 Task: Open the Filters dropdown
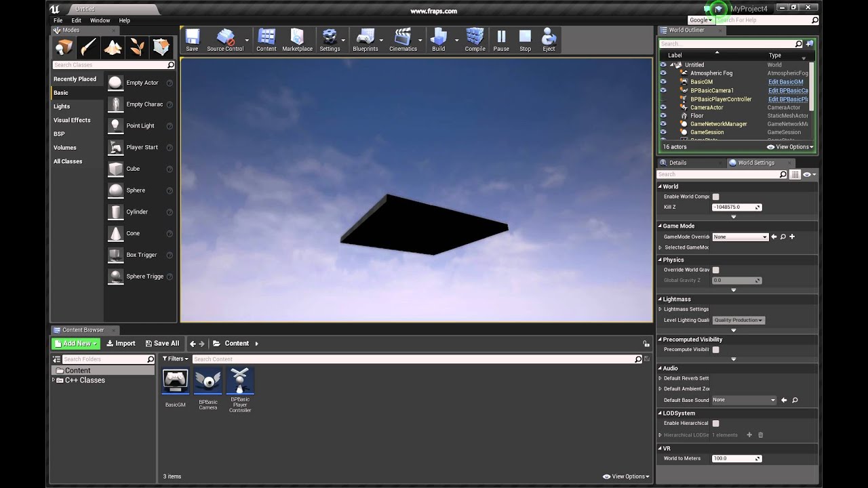[175, 359]
